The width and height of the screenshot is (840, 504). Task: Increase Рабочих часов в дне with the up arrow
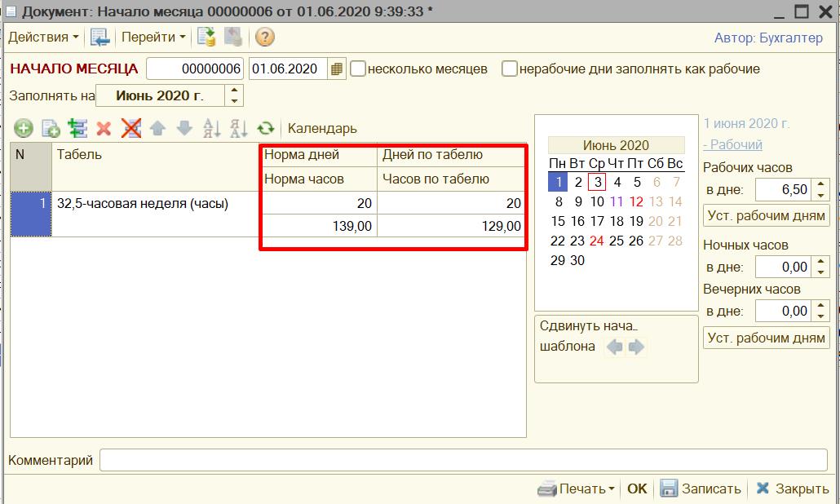821,185
